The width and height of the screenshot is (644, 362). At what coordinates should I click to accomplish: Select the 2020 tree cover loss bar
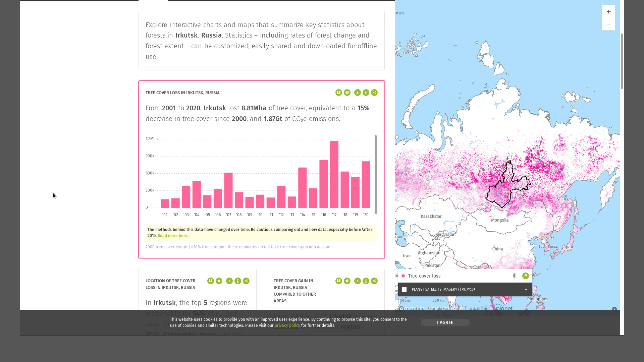coord(366,185)
